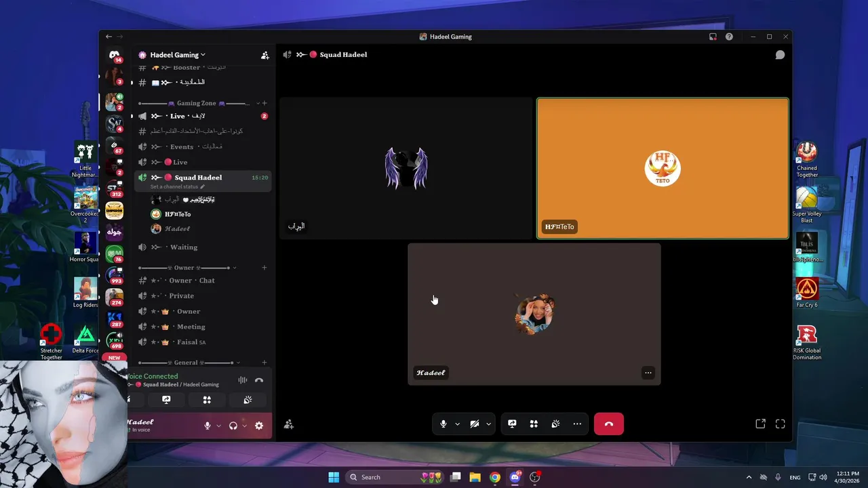This screenshot has height=488, width=868.
Task: Toggle microphone mute in the user panel
Action: click(208, 426)
